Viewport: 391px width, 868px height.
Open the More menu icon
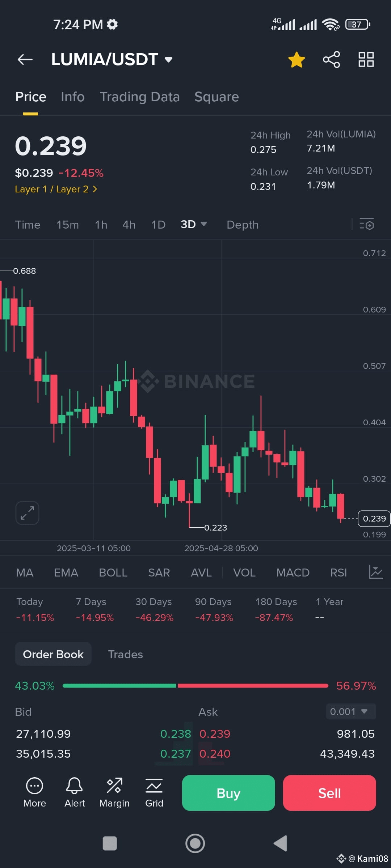tap(35, 792)
